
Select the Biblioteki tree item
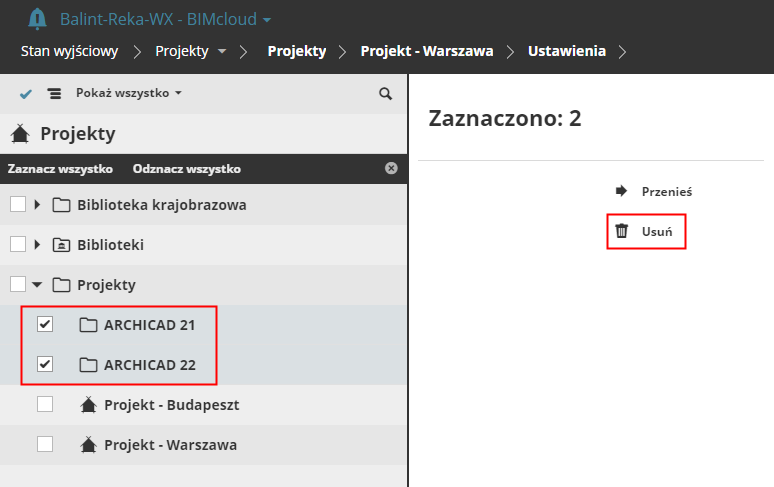pos(111,244)
